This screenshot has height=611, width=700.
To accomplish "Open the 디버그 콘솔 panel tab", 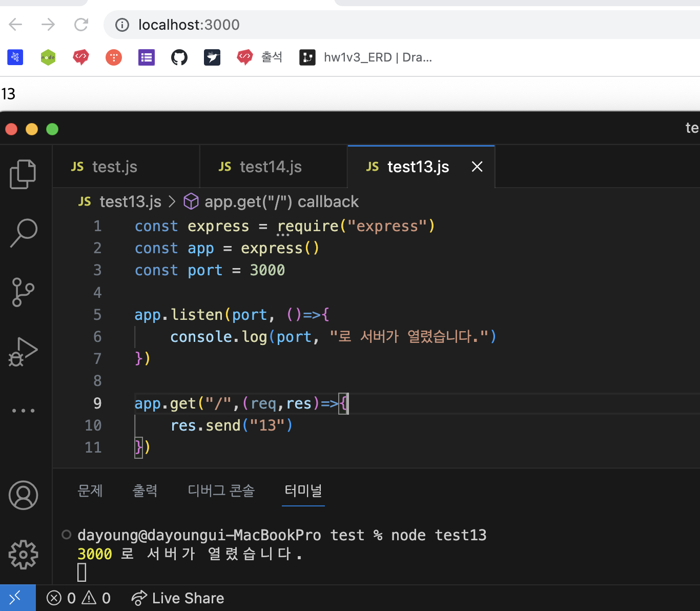I will 221,491.
